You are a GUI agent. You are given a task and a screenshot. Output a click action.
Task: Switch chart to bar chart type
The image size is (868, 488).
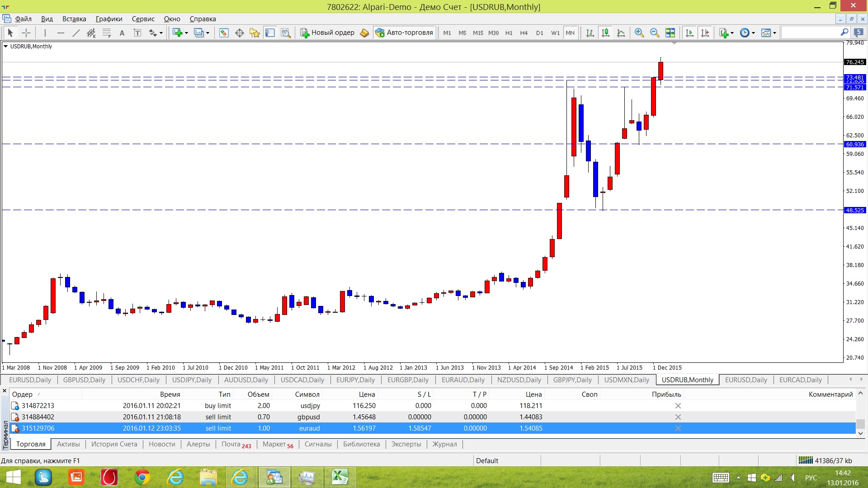tap(590, 33)
